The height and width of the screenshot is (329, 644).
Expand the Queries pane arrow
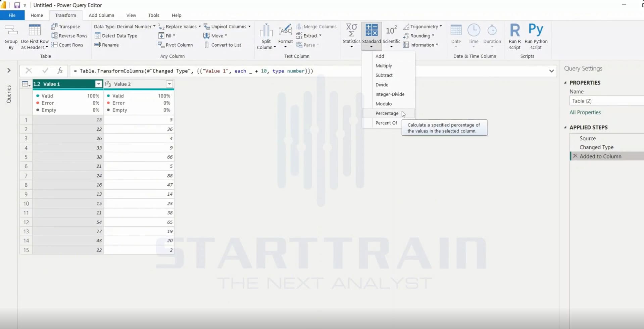tap(9, 70)
